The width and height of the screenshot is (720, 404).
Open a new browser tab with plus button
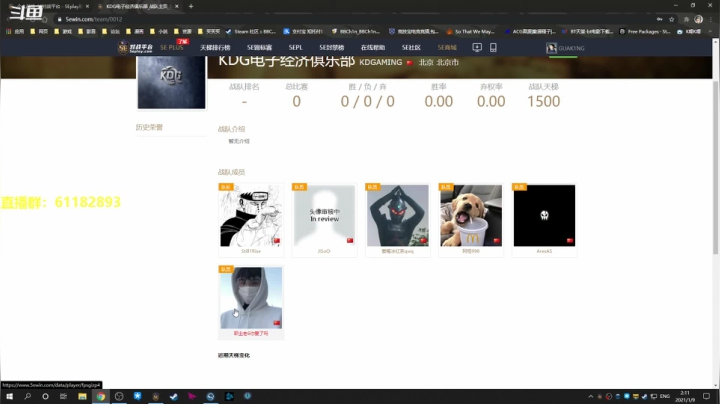tap(191, 6)
